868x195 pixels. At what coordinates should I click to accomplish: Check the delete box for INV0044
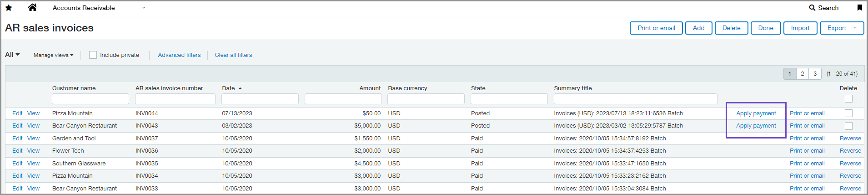point(848,113)
